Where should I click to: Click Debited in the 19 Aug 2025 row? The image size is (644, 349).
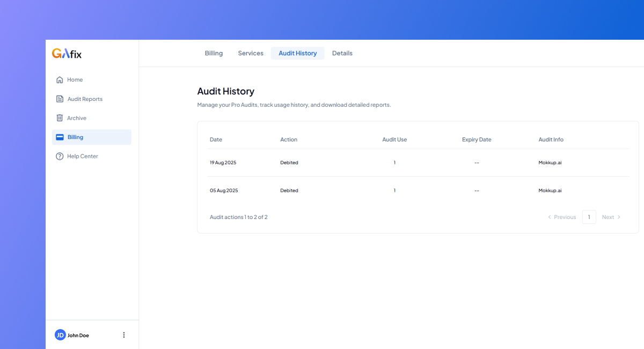coord(289,163)
